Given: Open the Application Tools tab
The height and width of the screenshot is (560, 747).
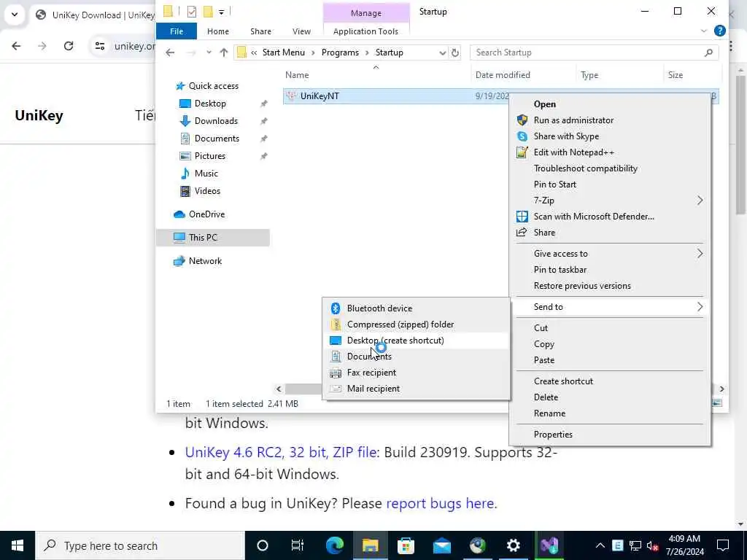Looking at the screenshot, I should click(365, 31).
